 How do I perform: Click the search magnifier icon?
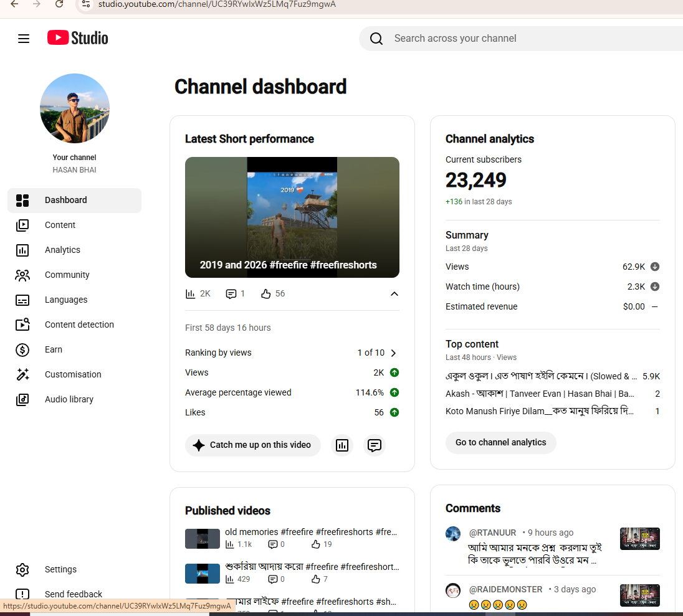click(376, 39)
